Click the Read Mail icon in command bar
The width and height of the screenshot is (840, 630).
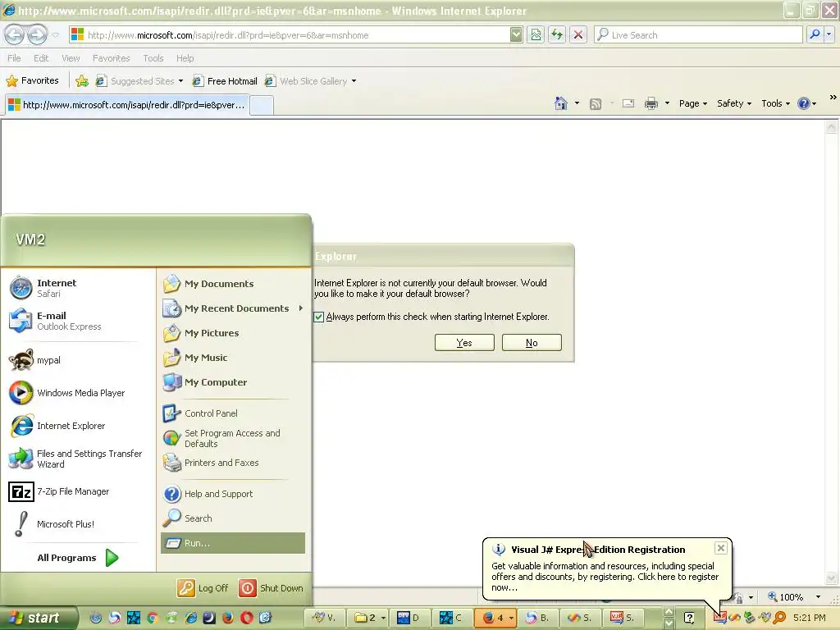coord(628,103)
